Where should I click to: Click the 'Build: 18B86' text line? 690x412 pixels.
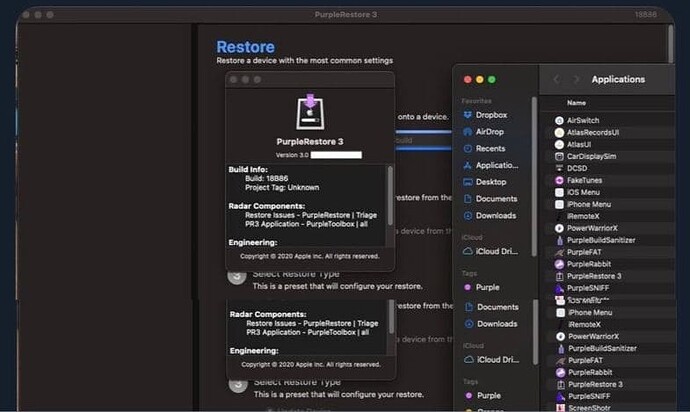pyautogui.click(x=266, y=178)
